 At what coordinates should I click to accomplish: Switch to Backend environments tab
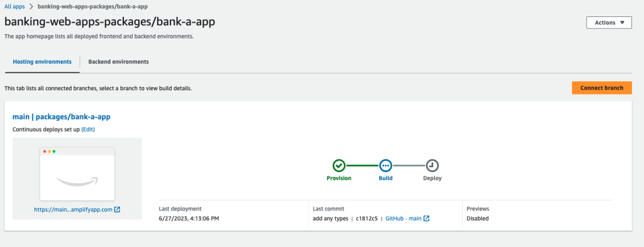118,62
